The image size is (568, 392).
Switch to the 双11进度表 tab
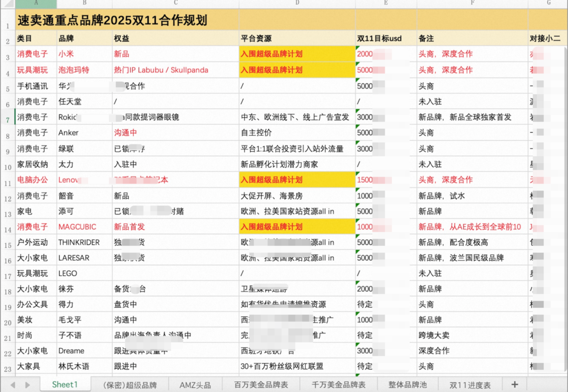coord(470,385)
